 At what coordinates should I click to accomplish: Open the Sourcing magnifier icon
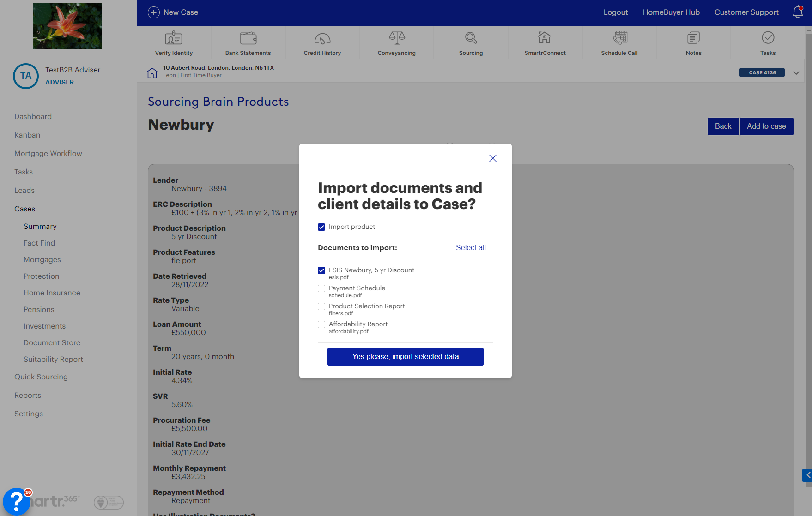pyautogui.click(x=471, y=38)
